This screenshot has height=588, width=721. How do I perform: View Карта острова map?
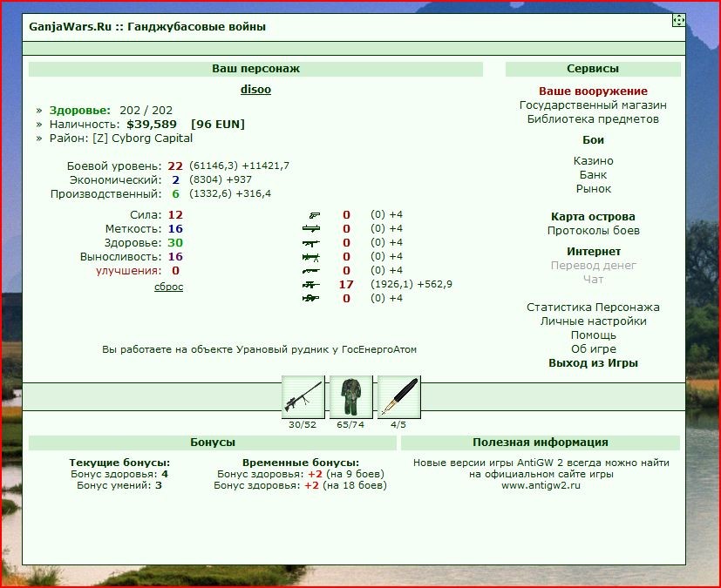click(593, 216)
